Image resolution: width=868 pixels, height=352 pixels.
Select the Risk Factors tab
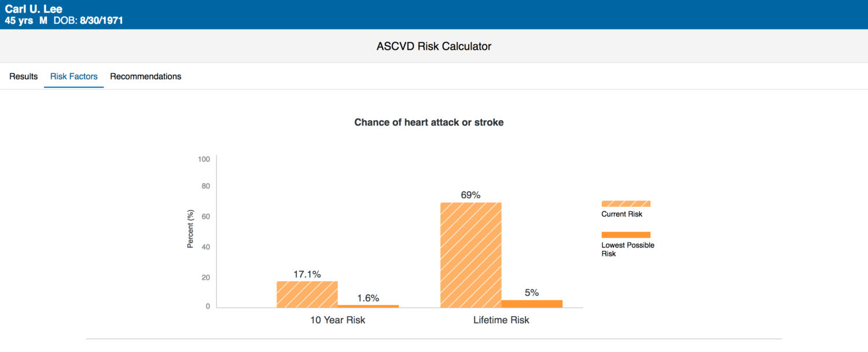(x=73, y=76)
